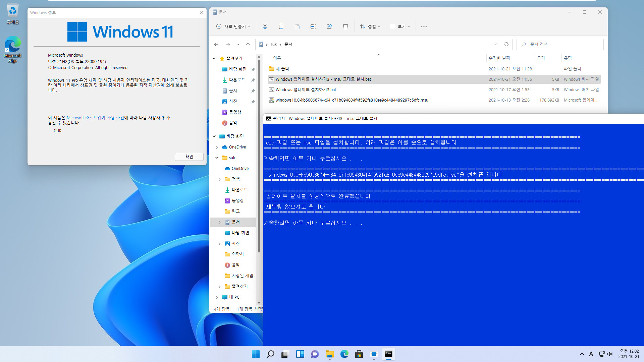The image size is (644, 362).
Task: Open address bar history dropdown chevron
Action: pyautogui.click(x=495, y=44)
